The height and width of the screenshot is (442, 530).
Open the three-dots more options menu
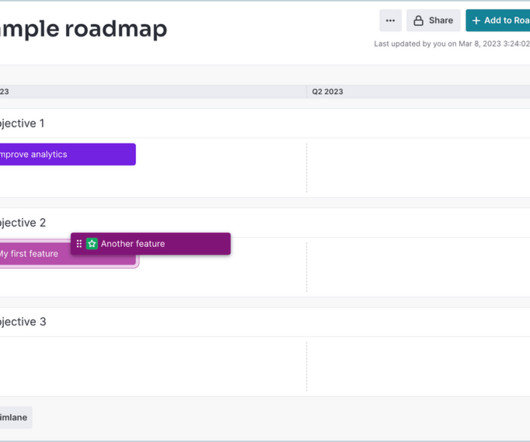click(x=390, y=21)
